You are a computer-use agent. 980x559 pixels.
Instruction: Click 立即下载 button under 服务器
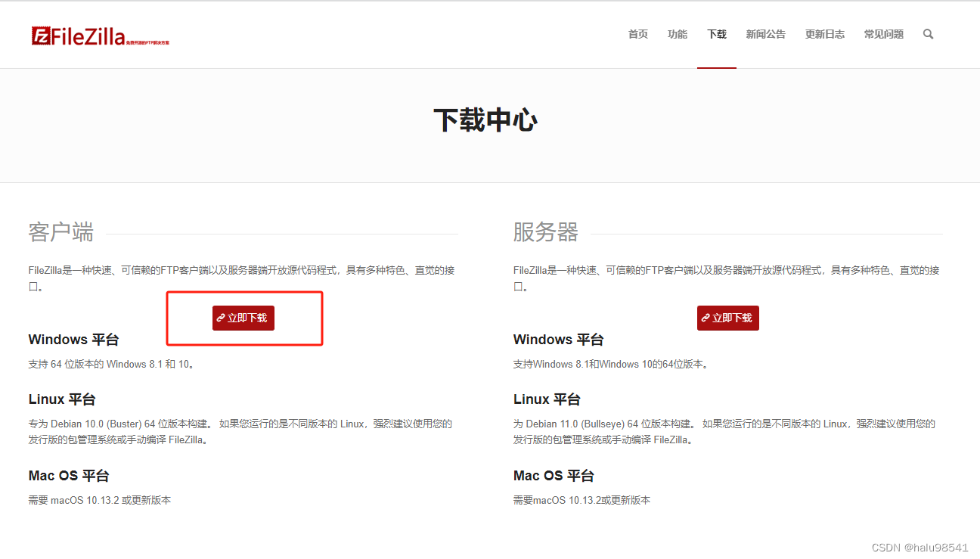point(727,318)
